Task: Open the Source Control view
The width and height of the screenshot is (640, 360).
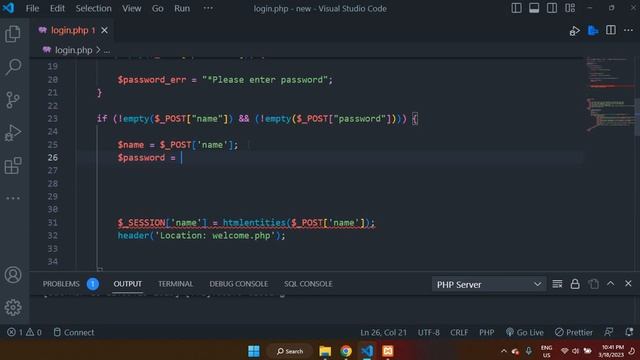Action: (x=13, y=100)
